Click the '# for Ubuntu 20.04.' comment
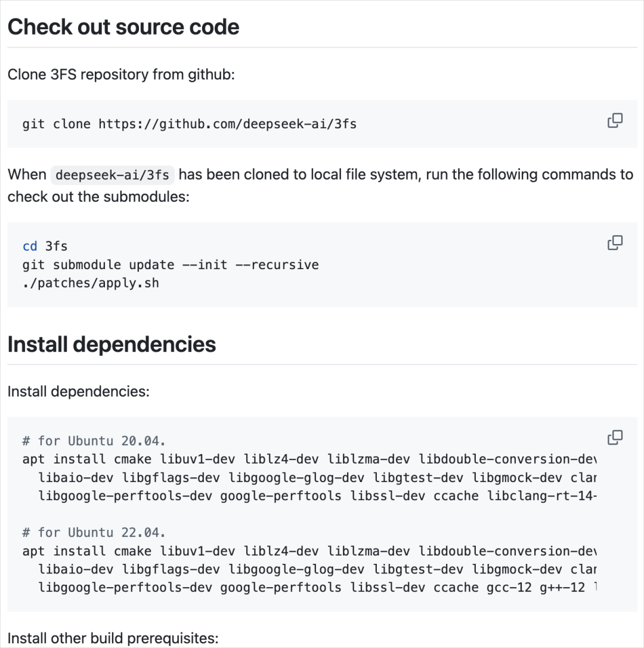Image resolution: width=644 pixels, height=648 pixels. click(94, 441)
